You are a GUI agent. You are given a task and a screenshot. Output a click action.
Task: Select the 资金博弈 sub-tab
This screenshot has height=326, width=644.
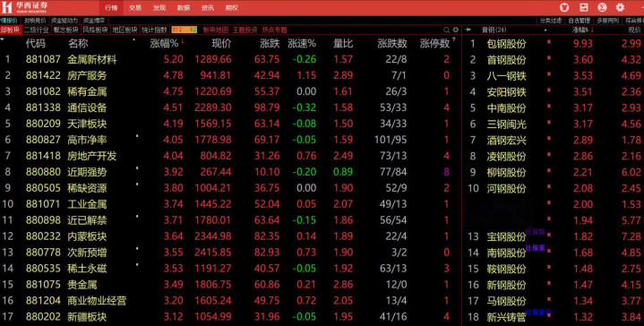coord(94,21)
